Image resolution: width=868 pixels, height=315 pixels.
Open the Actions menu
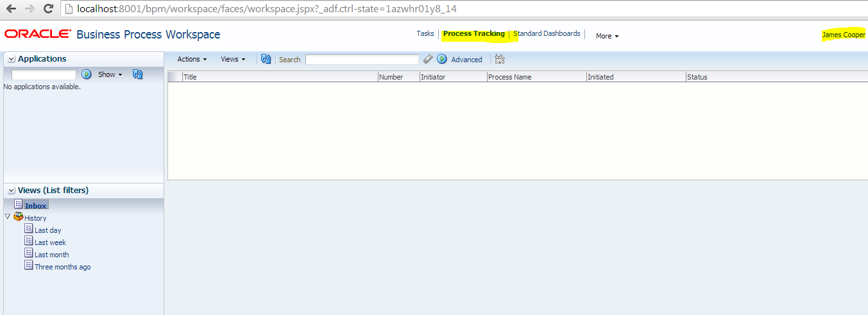pyautogui.click(x=192, y=59)
